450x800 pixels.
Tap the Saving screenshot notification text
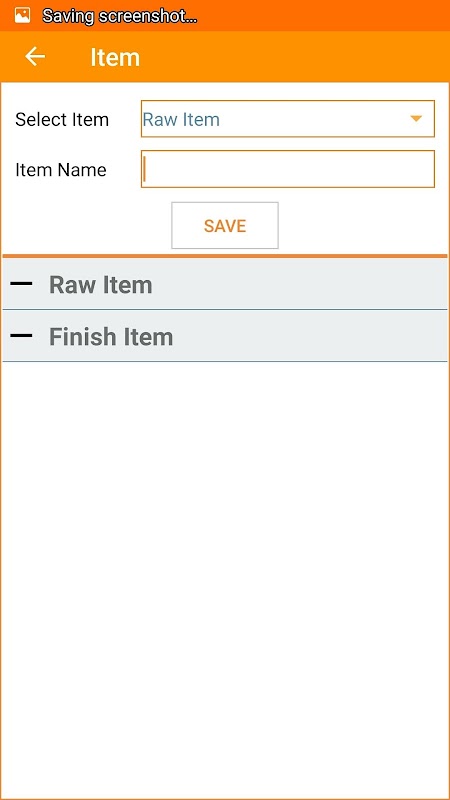pyautogui.click(x=119, y=16)
